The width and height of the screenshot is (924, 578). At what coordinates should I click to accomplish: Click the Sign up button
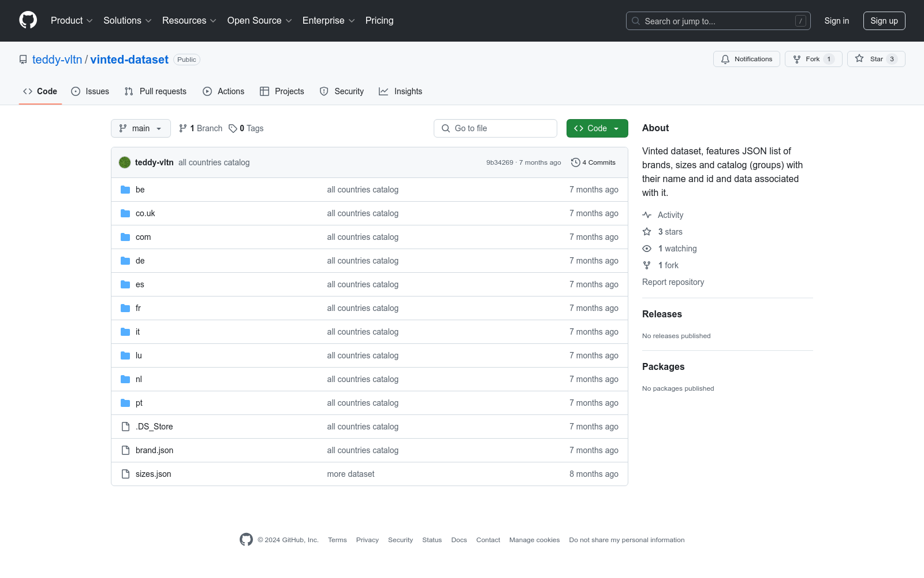(x=884, y=21)
